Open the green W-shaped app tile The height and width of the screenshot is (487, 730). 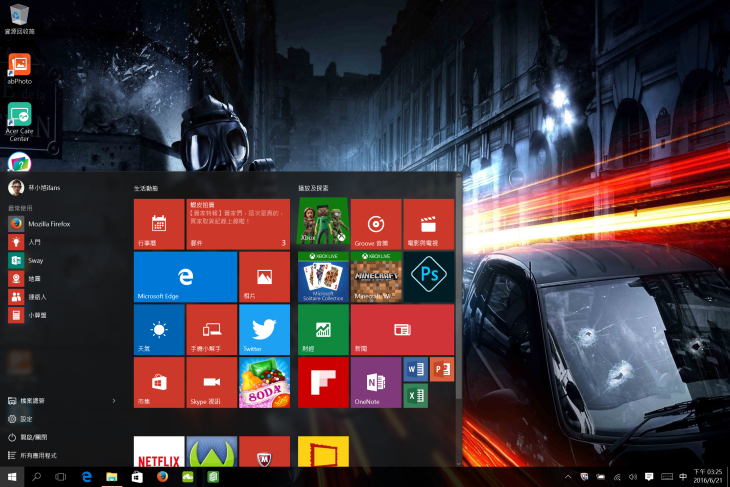click(x=212, y=451)
